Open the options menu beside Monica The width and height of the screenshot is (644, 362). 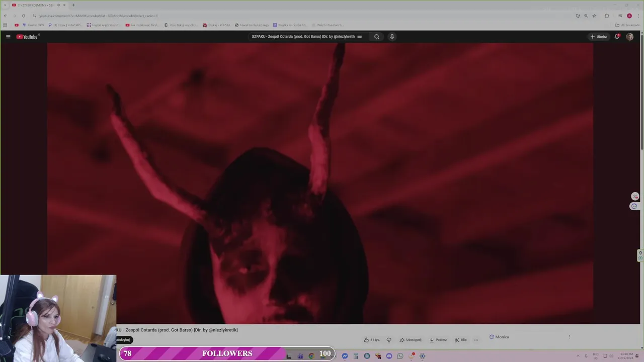(x=570, y=337)
